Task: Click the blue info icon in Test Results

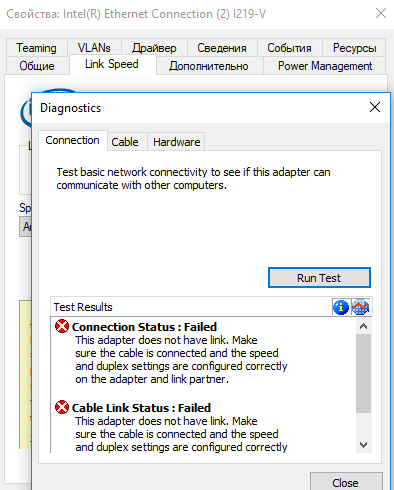Action: (341, 307)
